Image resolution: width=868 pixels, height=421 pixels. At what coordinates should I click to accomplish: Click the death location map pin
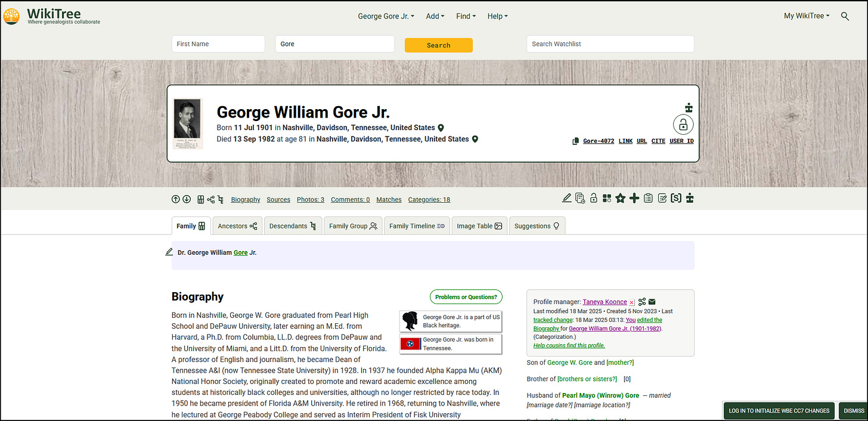pos(475,139)
